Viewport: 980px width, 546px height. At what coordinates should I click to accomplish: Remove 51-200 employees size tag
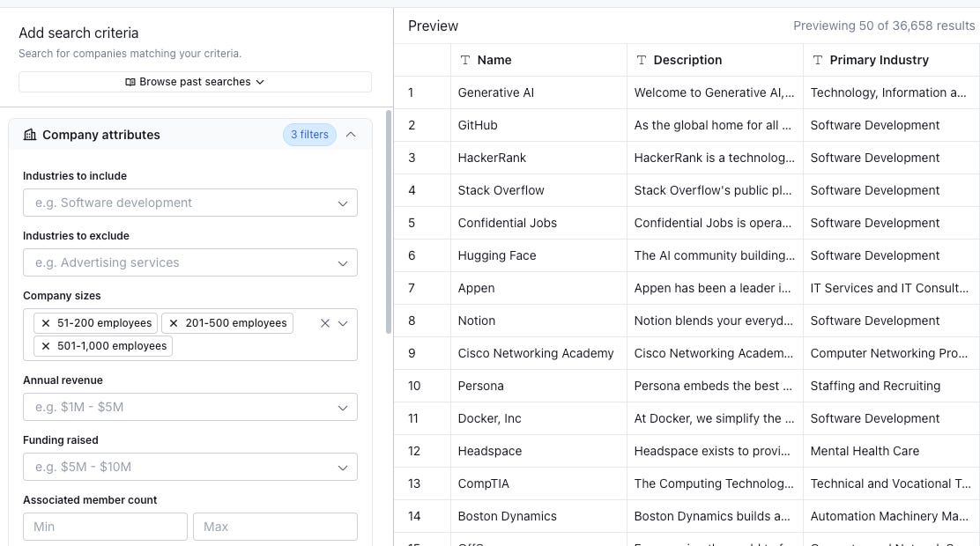(46, 323)
